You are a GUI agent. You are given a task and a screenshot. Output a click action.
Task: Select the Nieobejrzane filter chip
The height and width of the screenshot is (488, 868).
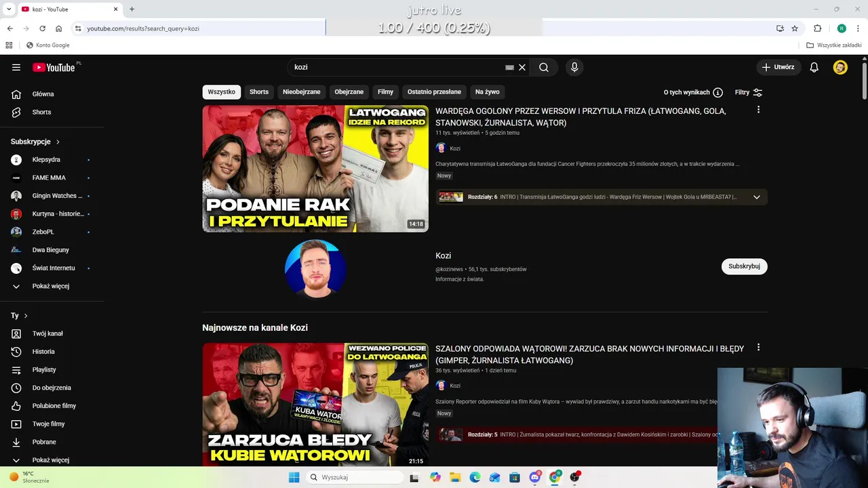(302, 92)
